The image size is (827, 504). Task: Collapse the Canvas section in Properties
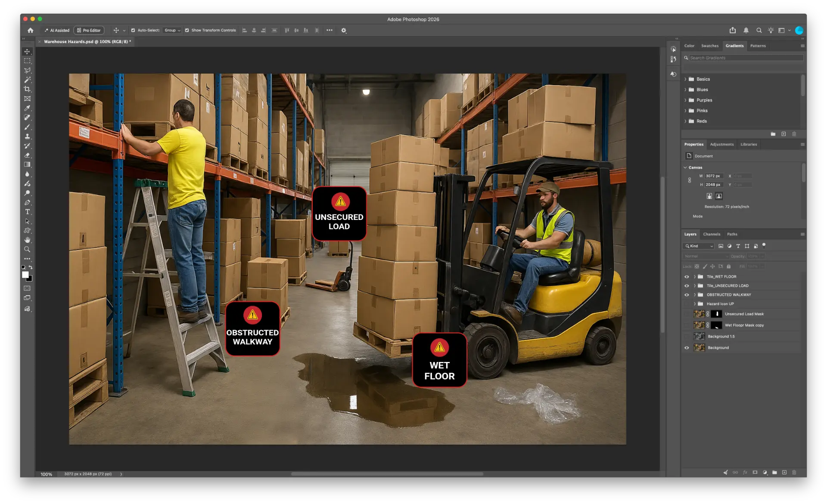click(x=685, y=167)
